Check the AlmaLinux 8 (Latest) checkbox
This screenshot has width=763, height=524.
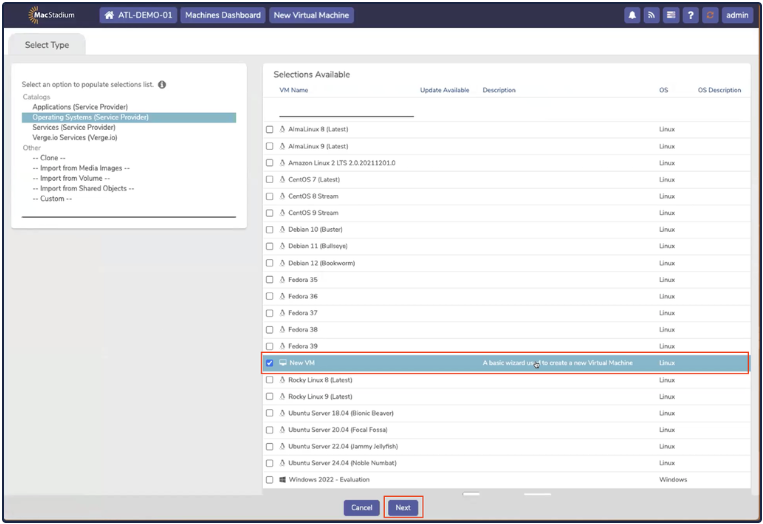coord(269,130)
